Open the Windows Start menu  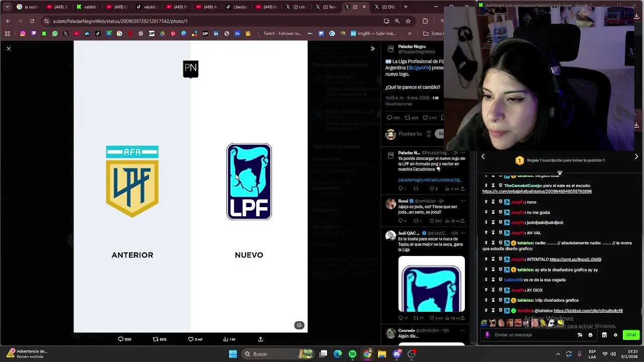point(232,354)
